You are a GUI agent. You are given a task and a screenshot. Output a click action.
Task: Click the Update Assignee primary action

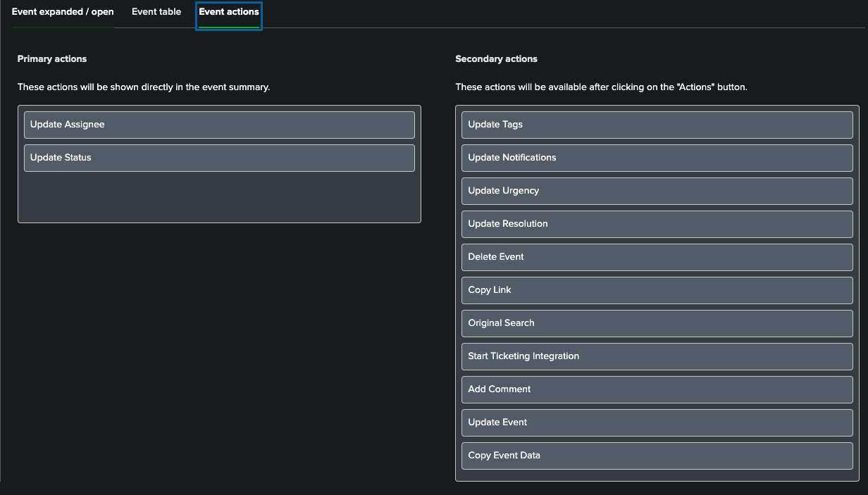pos(219,125)
